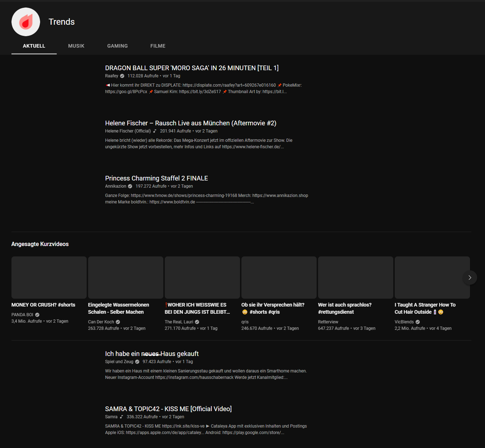Click Eingelegte Wassermelonen Schalen - Selber Machen title

click(119, 308)
